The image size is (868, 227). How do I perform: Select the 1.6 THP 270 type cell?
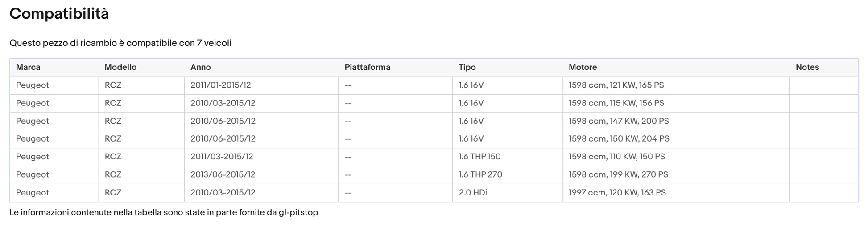coord(507,175)
